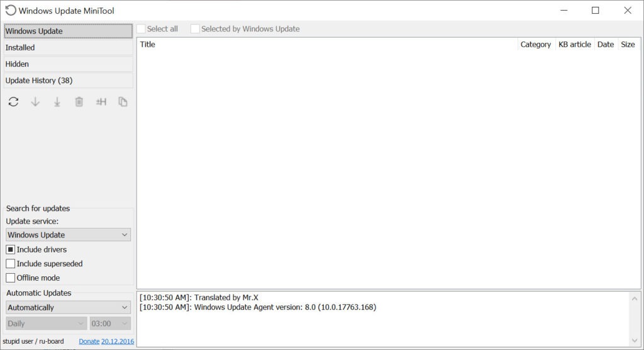Viewport: 644px width, 350px height.
Task: Click the 20.12.2016 date link
Action: coord(118,341)
